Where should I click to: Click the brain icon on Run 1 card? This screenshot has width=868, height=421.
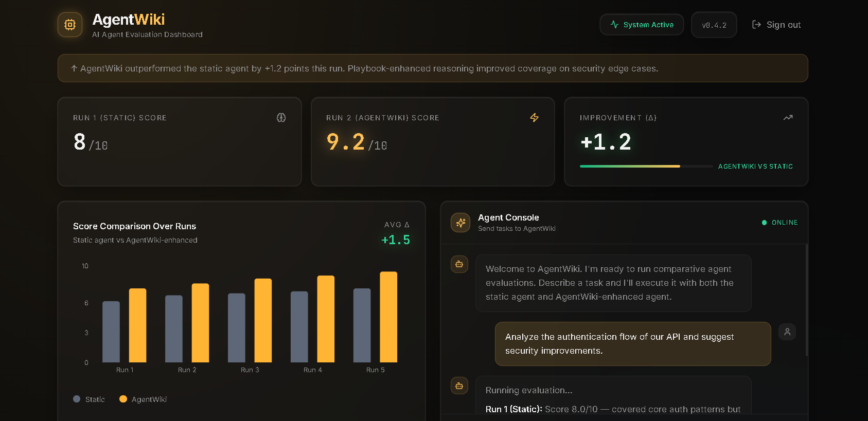click(x=281, y=118)
